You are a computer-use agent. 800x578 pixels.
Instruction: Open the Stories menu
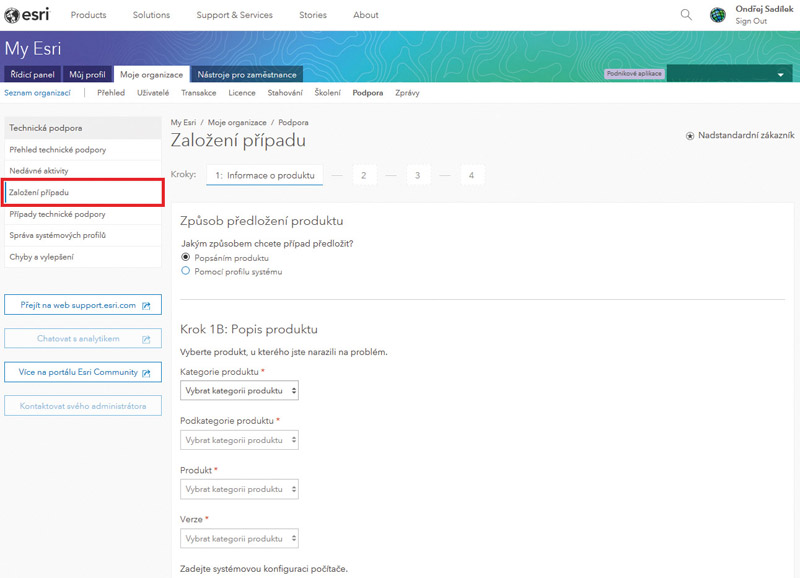313,15
